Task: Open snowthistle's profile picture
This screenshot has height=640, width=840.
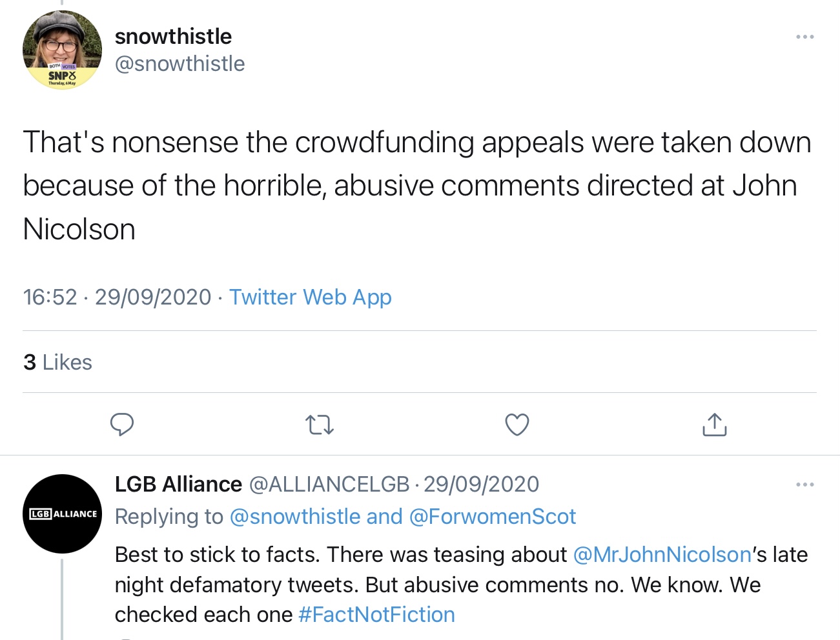Action: [x=62, y=50]
